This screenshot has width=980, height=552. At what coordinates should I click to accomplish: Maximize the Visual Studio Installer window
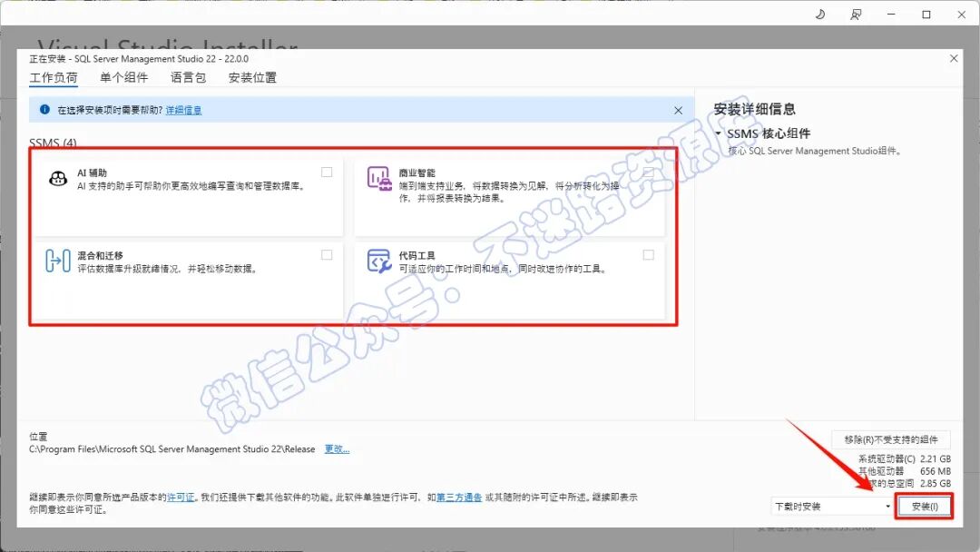click(x=926, y=14)
